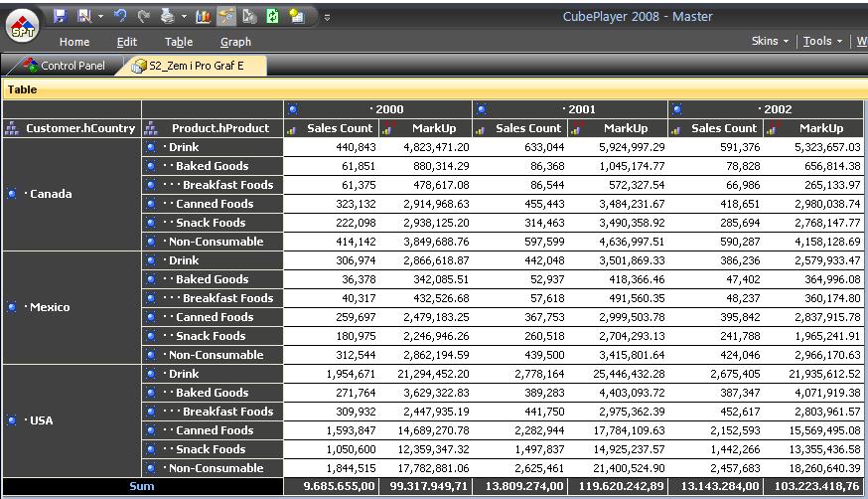Click the Product.hProduct hierarchy icon

151,128
